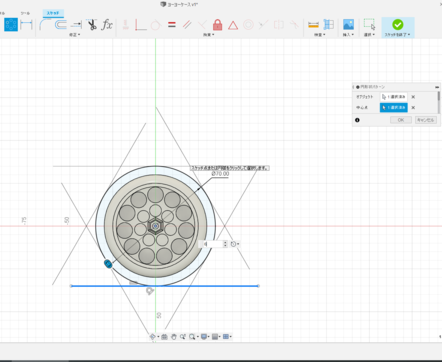This screenshot has height=362, width=442.
Task: Click the dialog info icon
Action: coord(357,120)
